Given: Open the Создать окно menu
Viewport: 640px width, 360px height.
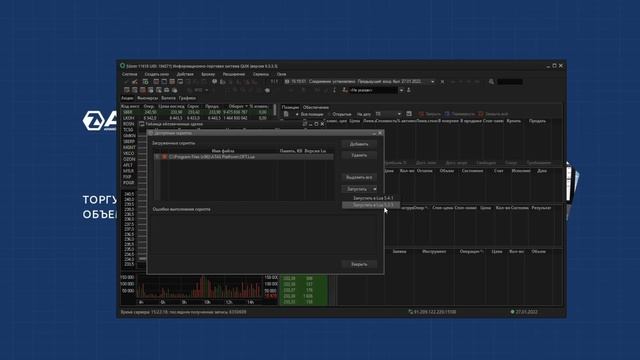Looking at the screenshot, I should pos(157,74).
